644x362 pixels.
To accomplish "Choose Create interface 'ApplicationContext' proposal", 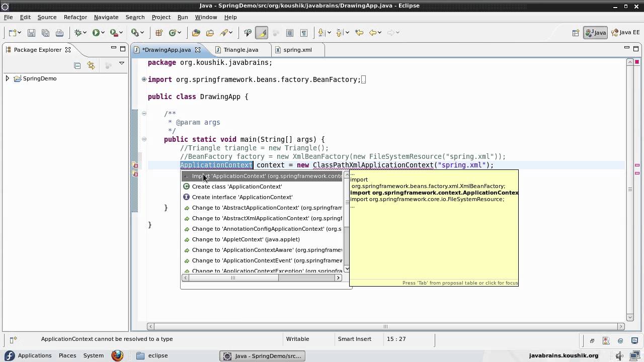I will pyautogui.click(x=262, y=197).
